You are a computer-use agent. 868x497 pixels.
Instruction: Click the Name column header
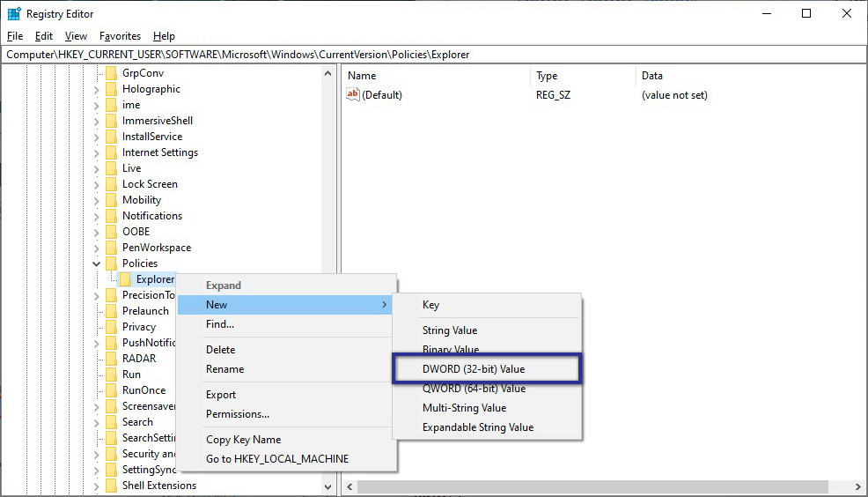point(438,76)
